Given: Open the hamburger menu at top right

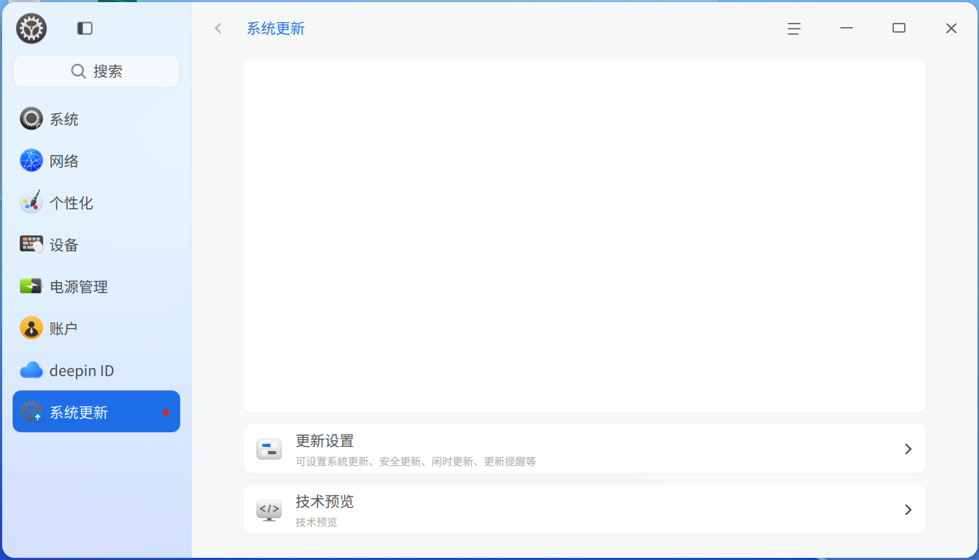Looking at the screenshot, I should (793, 29).
